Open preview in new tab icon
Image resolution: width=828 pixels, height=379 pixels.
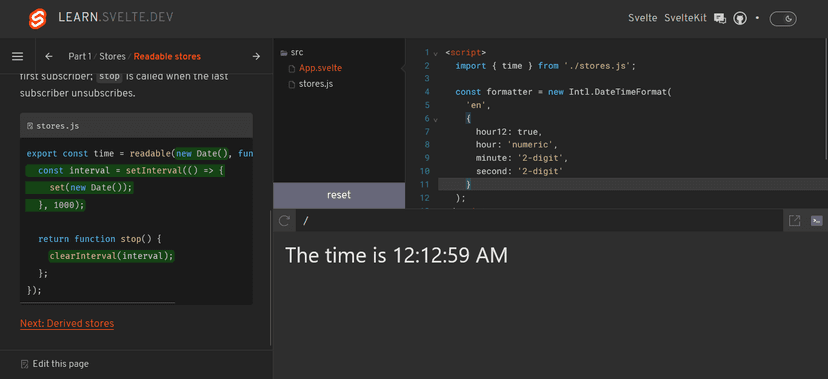coord(794,221)
